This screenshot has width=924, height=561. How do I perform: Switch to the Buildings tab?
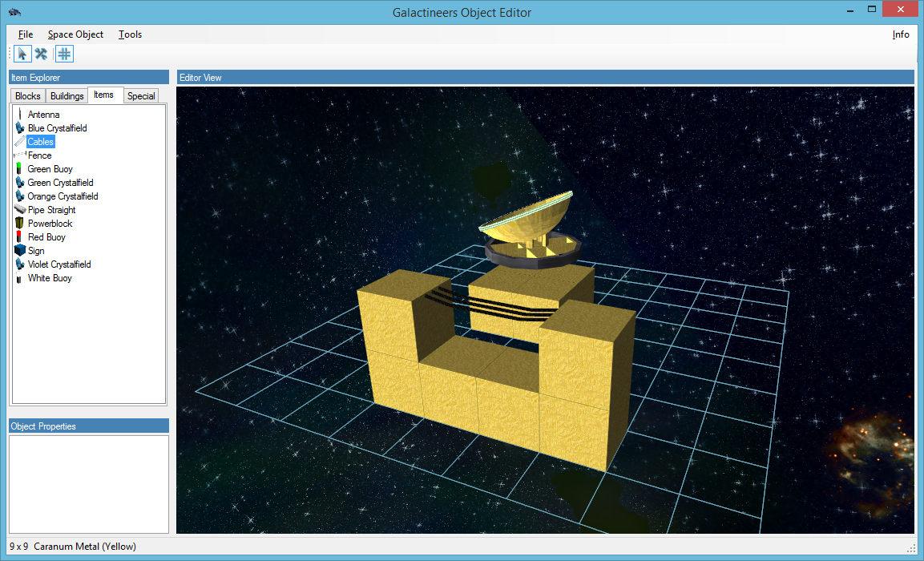point(67,96)
